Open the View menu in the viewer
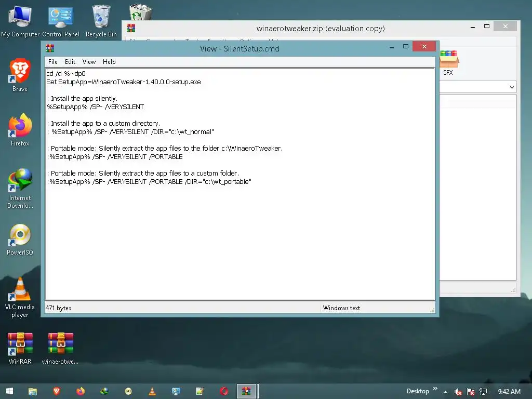Viewport: 532px width, 399px height. coord(89,62)
